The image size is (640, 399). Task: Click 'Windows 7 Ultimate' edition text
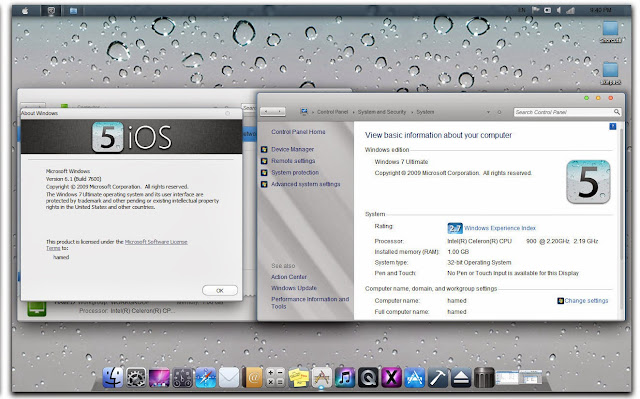point(401,162)
